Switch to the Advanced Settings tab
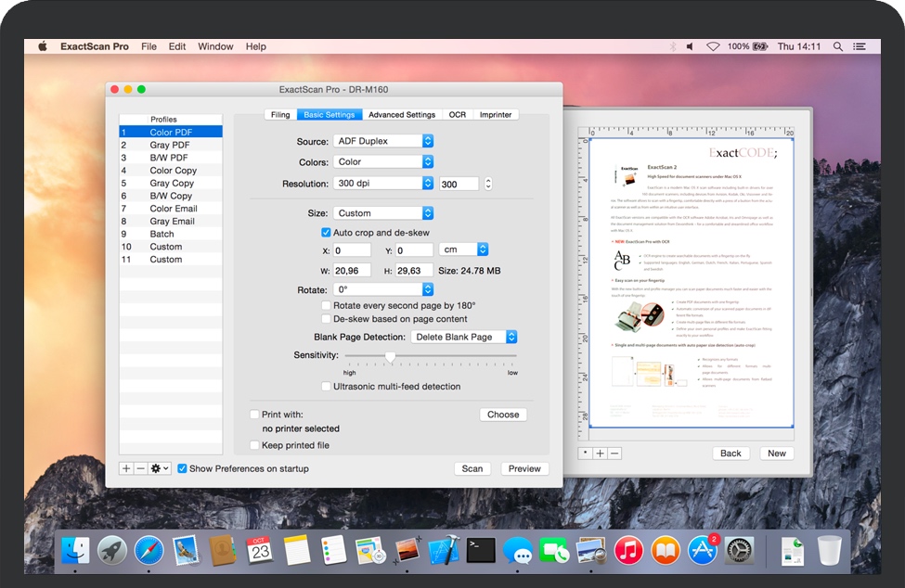Screen dimensions: 905x588 click(401, 115)
